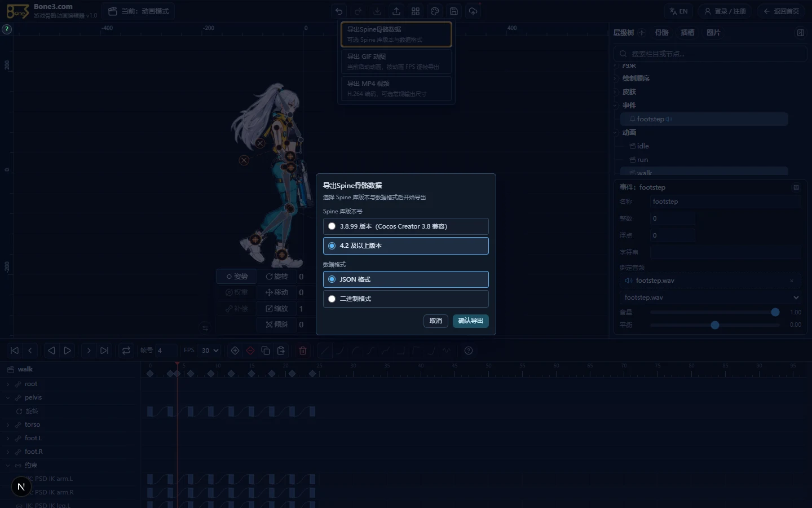This screenshot has height=508, width=812.
Task: Toggle the 旋转 rotate tool button
Action: coord(277,277)
